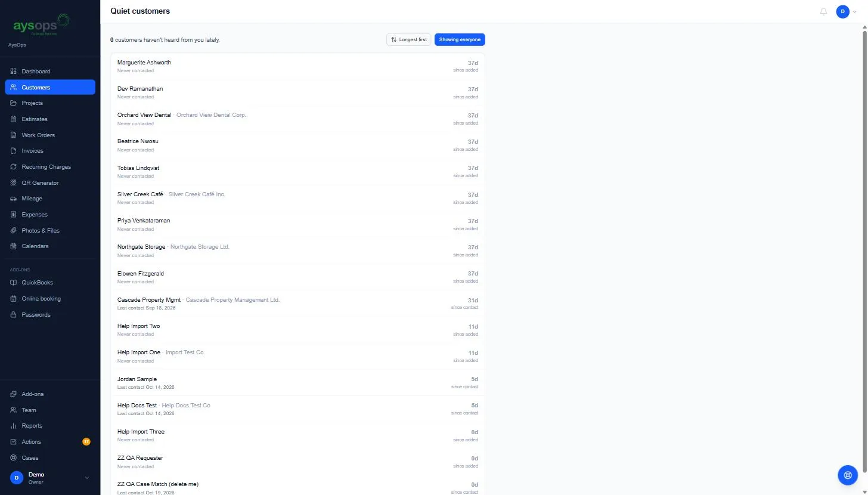868x495 pixels.
Task: Click the Priya Venkataraman row
Action: (297, 224)
